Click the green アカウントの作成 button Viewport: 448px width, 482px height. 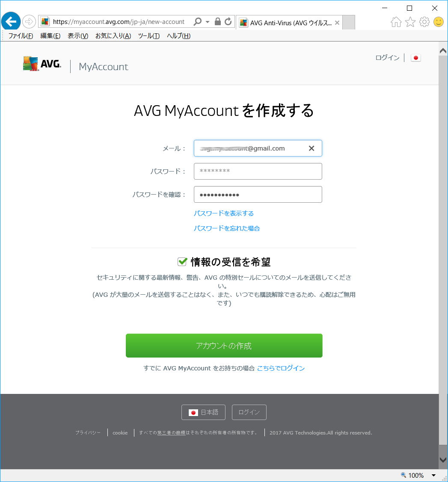tap(224, 346)
